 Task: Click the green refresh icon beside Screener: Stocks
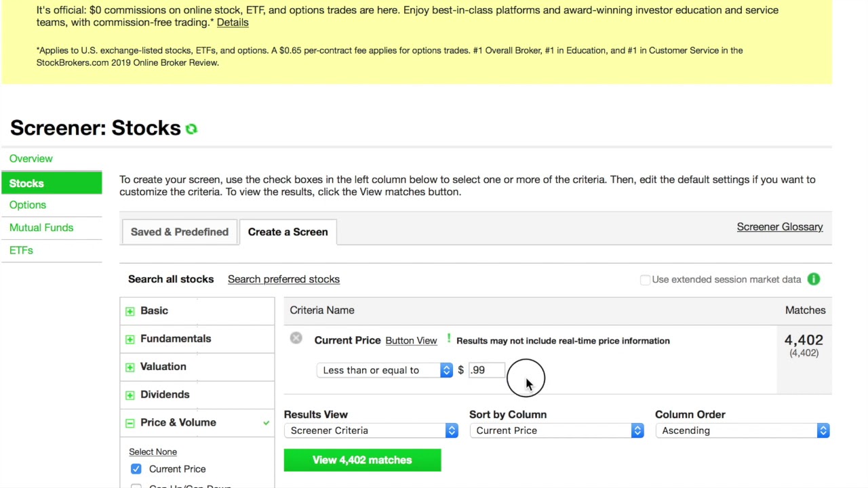point(191,129)
